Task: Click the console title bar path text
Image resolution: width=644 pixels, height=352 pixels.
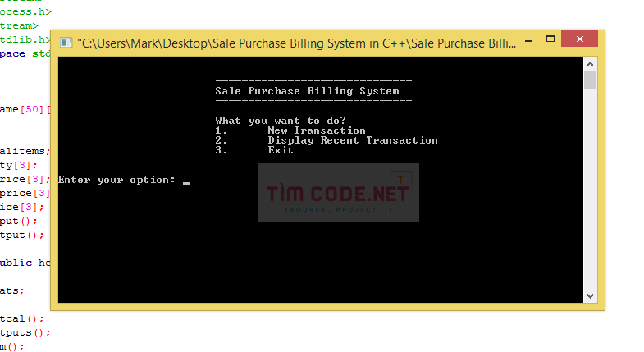Action: (x=296, y=43)
